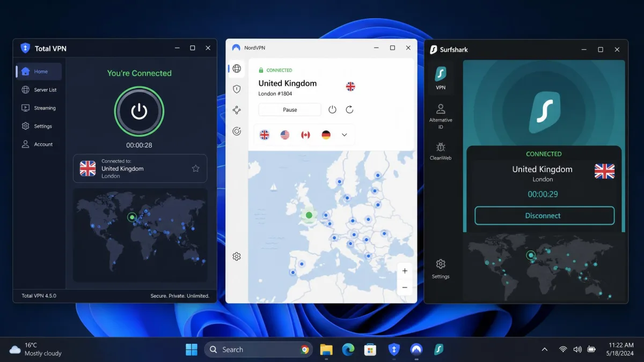Open Surfshark Settings gear

point(441,269)
